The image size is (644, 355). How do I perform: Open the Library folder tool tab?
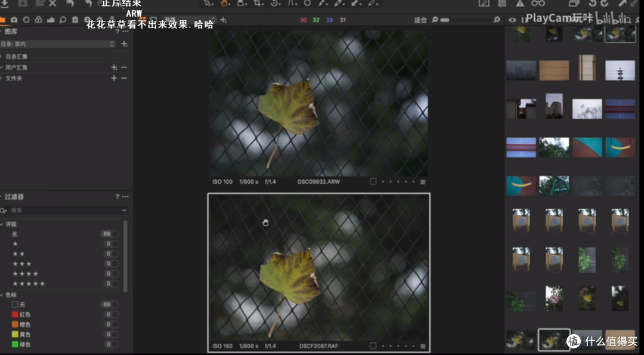click(2, 20)
